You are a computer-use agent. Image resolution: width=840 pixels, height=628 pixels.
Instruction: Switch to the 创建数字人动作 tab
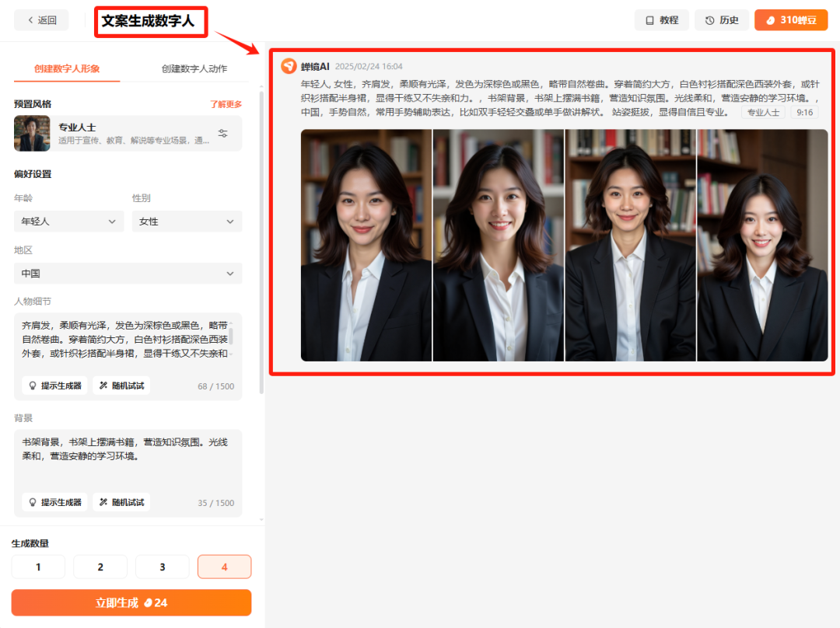pos(194,68)
